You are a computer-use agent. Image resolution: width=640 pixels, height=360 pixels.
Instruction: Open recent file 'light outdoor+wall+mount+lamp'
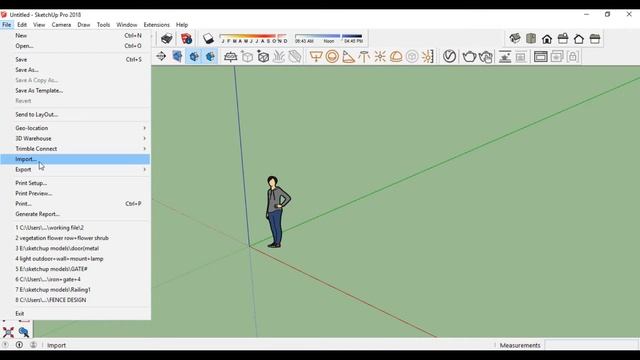coord(75,259)
